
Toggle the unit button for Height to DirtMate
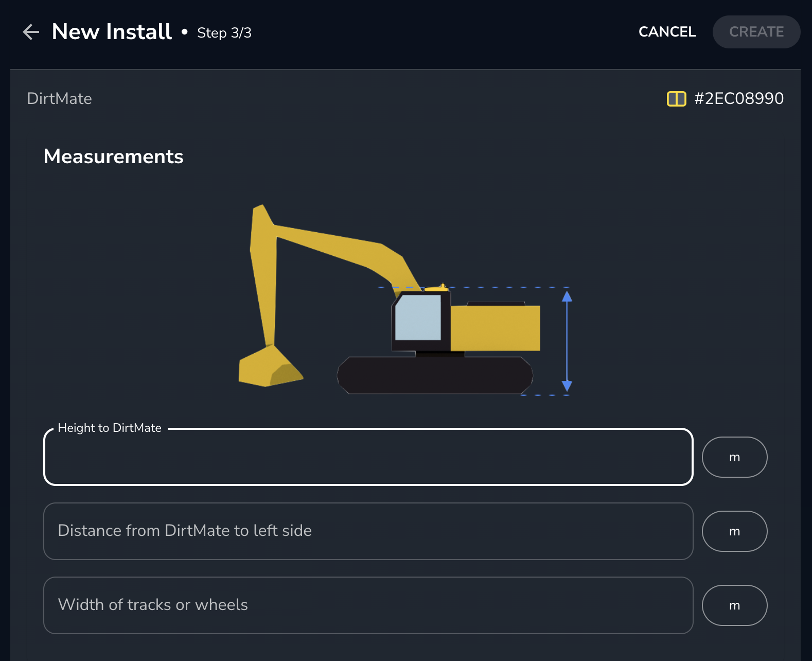(734, 457)
